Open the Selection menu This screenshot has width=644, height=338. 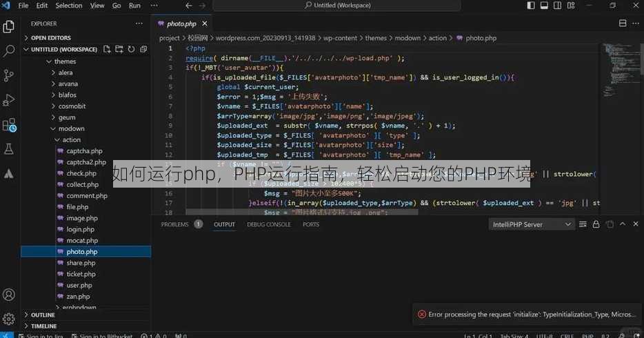click(x=69, y=6)
